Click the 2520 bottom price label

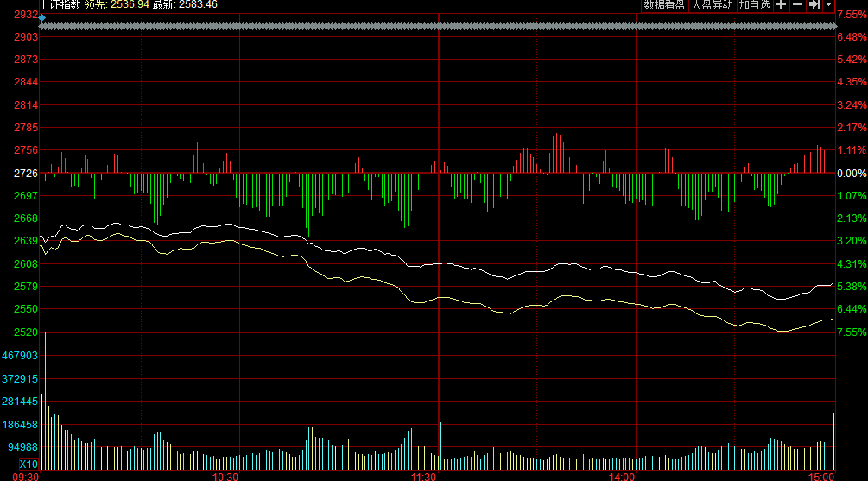pyautogui.click(x=26, y=332)
